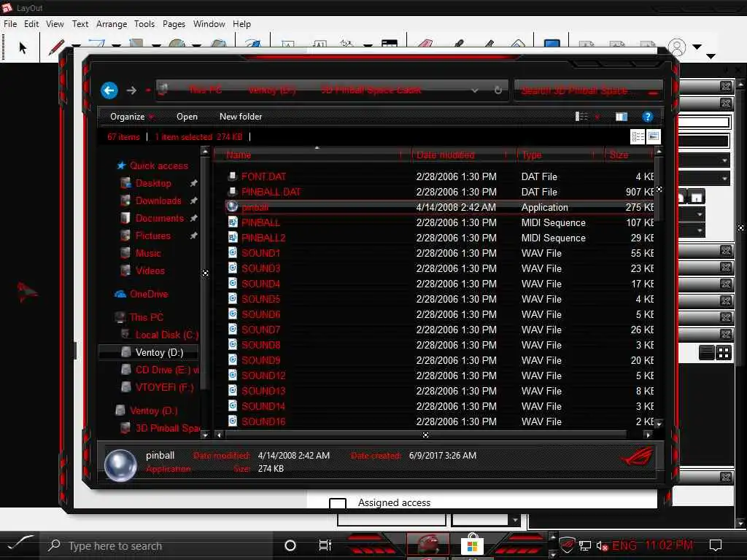Open the blue Help question mark
This screenshot has height=560, width=747.
coord(648,117)
